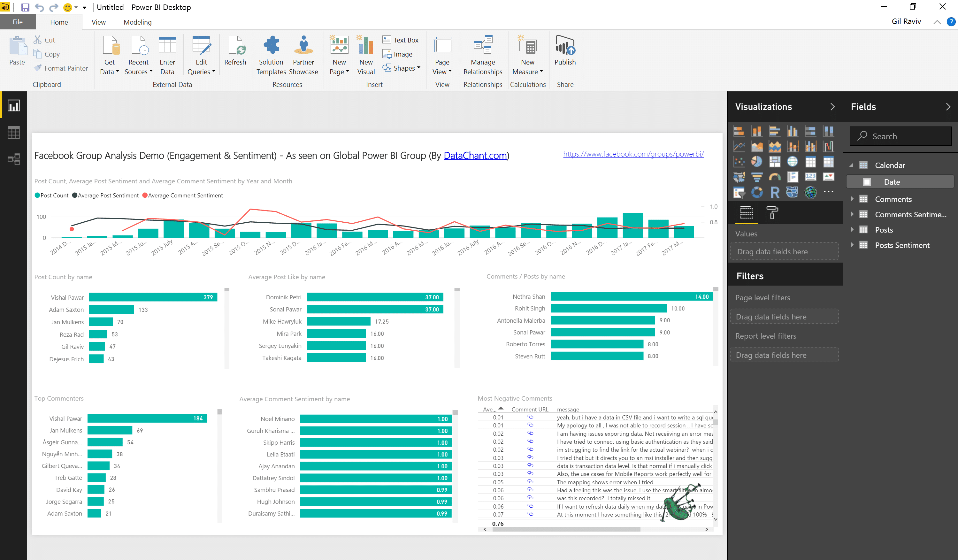Collapse the Visualizations pane chevron

(x=832, y=107)
